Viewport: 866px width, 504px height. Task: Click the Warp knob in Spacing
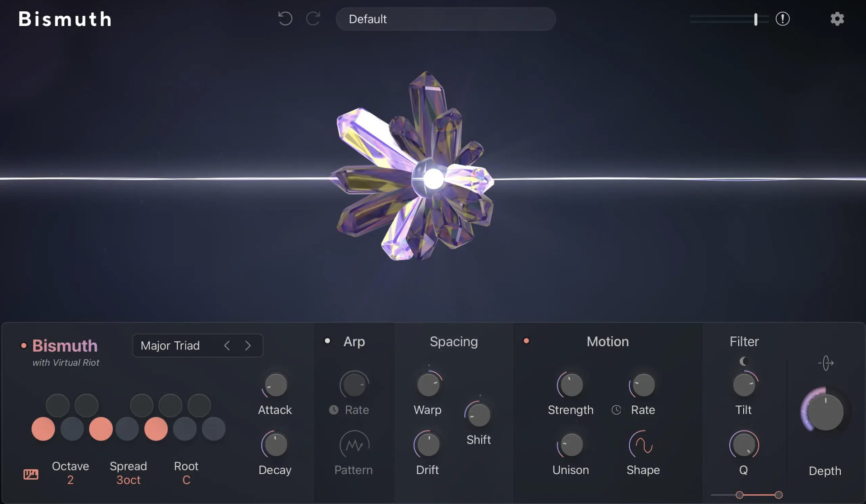pos(428,385)
